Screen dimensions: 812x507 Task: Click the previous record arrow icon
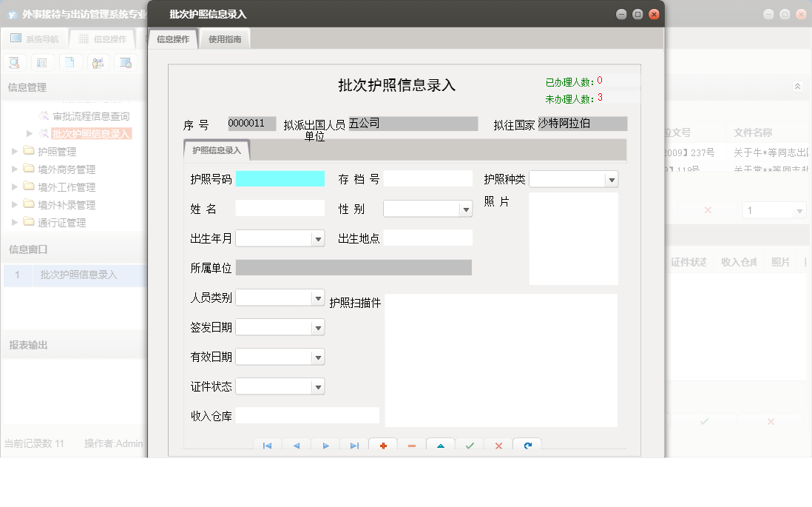(x=297, y=446)
